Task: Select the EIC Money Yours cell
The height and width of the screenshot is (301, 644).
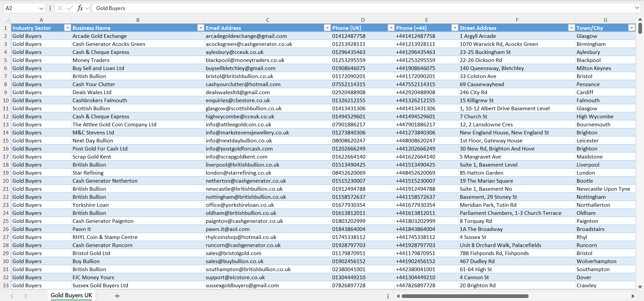Action: click(x=138, y=277)
